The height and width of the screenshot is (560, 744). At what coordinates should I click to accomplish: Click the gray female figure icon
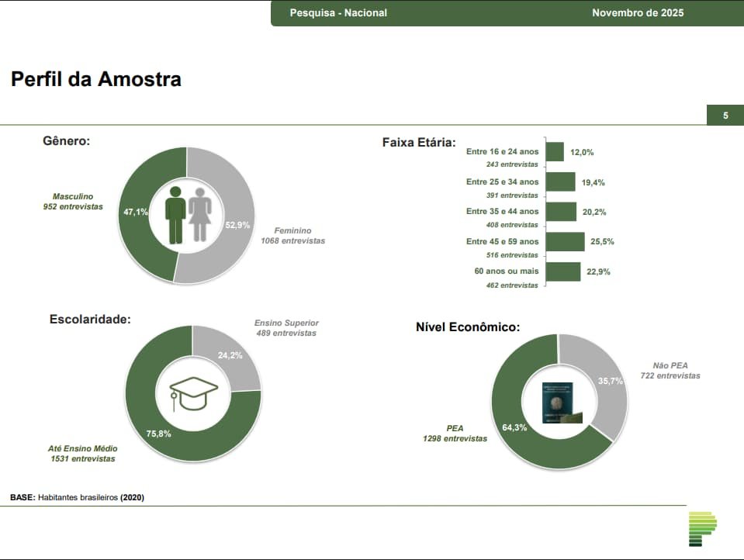[200, 215]
